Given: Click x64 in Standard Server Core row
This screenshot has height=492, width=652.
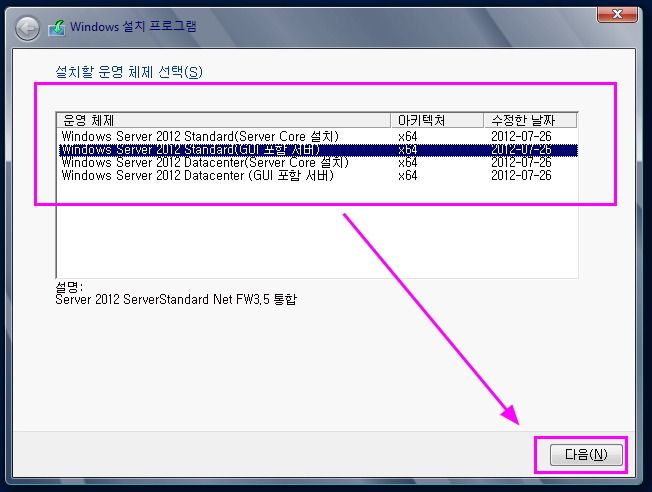Looking at the screenshot, I should point(408,136).
